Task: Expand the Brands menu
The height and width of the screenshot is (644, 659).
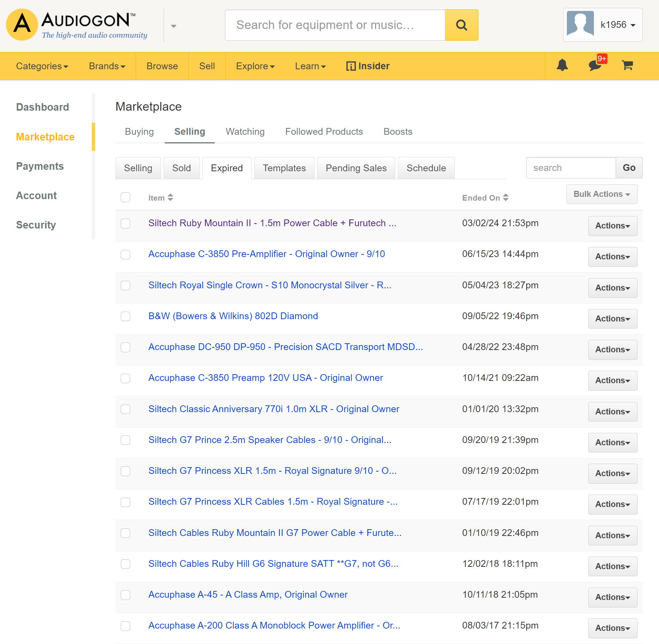Action: 107,66
